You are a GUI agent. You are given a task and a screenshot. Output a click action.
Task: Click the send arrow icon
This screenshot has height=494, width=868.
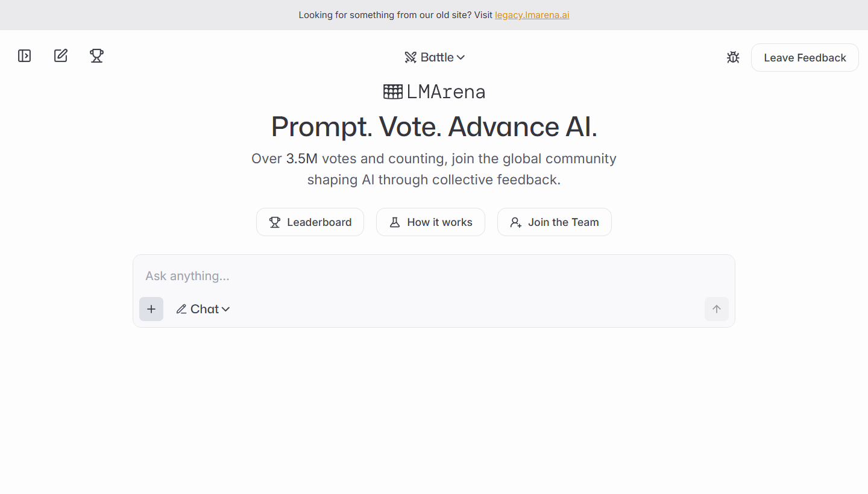click(717, 309)
